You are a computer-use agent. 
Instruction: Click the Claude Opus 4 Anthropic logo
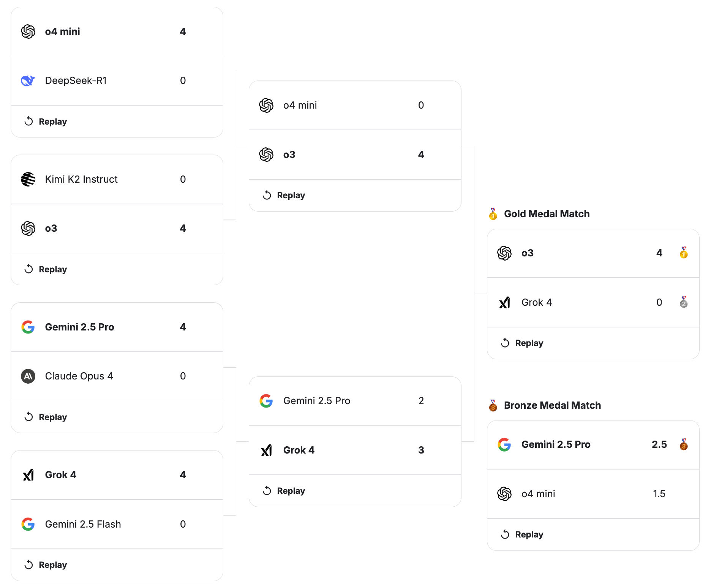point(28,376)
